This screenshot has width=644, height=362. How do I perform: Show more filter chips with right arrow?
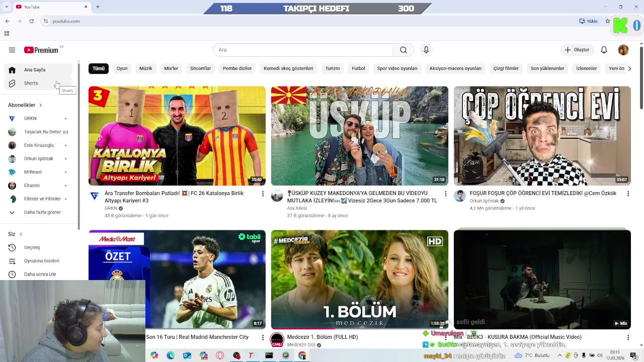tap(629, 68)
